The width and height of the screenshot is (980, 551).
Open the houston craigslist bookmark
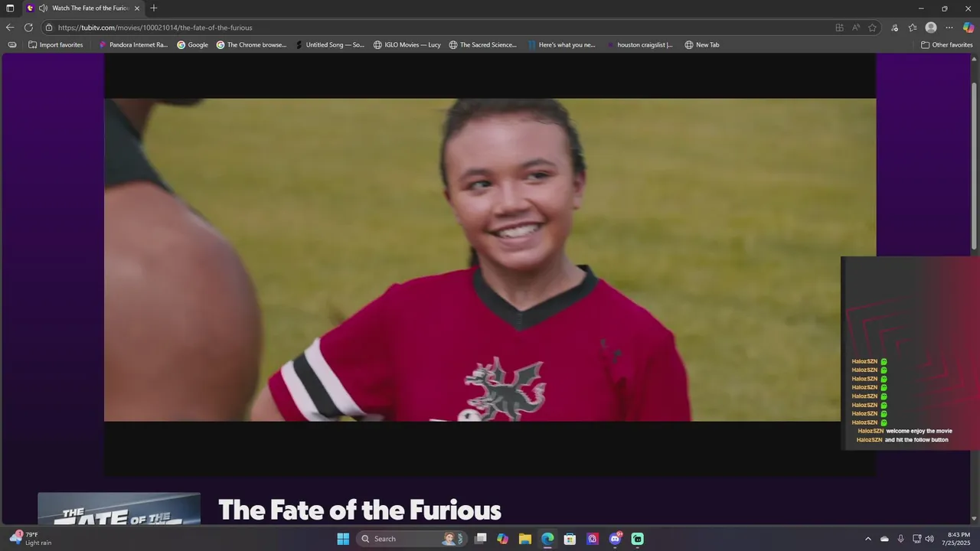click(639, 44)
